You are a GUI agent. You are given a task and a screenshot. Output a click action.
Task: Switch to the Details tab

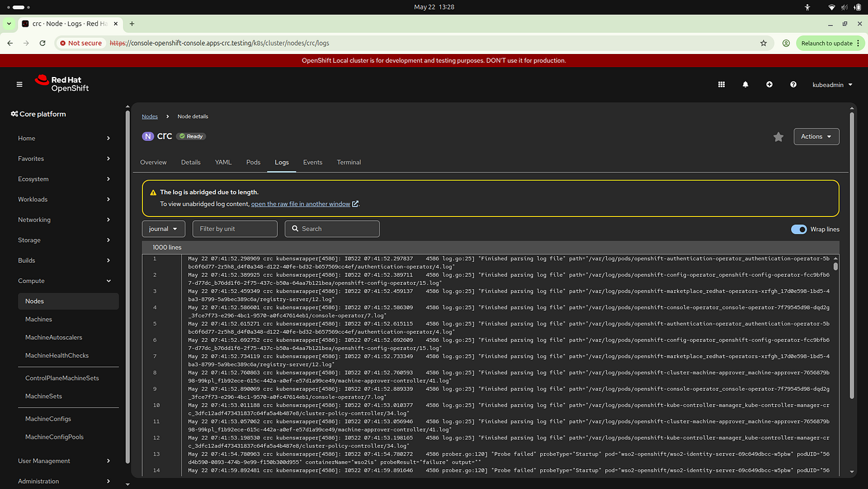(191, 163)
